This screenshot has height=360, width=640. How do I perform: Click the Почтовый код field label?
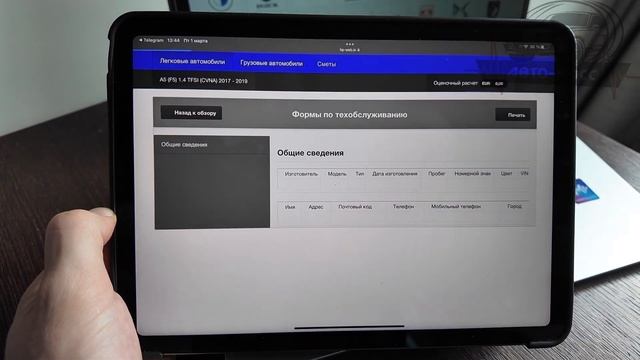click(x=355, y=207)
